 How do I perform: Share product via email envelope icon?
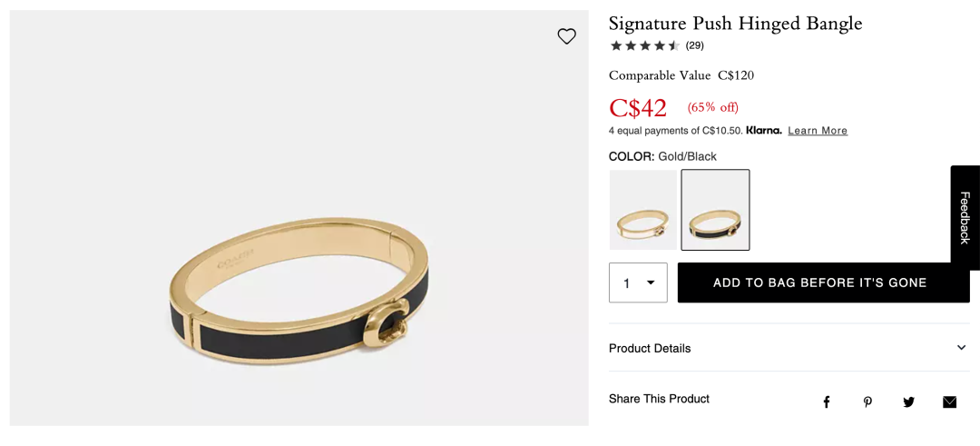click(x=949, y=401)
